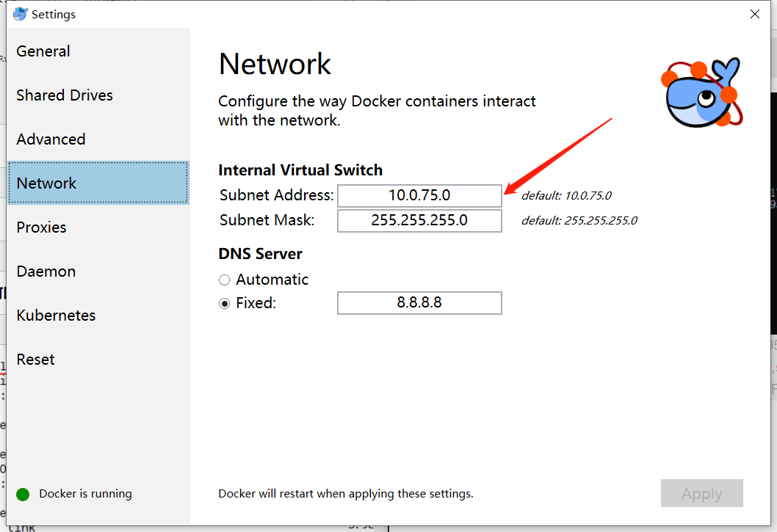Open the Proxies settings section
This screenshot has height=532, width=777.
pos(41,227)
